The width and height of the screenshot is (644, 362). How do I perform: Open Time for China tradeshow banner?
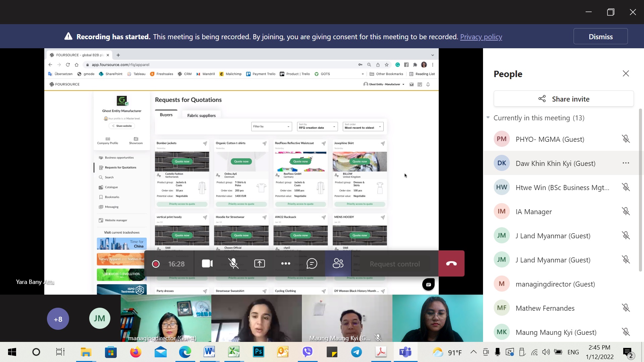[x=121, y=244]
